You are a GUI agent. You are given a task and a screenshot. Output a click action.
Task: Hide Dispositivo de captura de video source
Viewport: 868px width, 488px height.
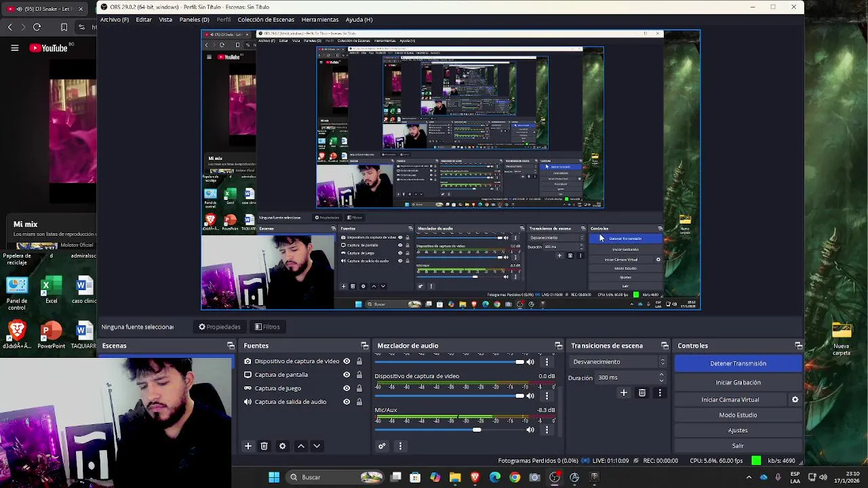[347, 361]
